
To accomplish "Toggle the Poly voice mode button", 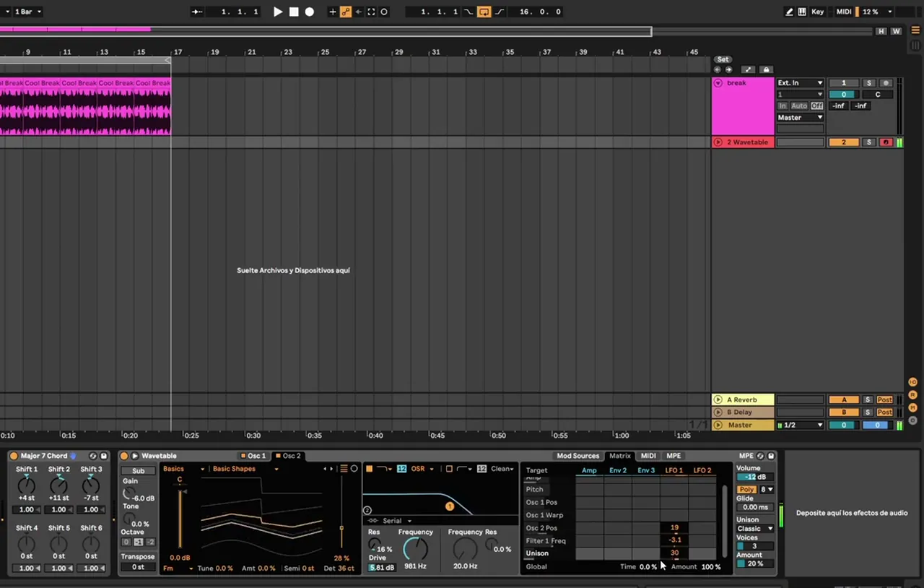I will 746,489.
